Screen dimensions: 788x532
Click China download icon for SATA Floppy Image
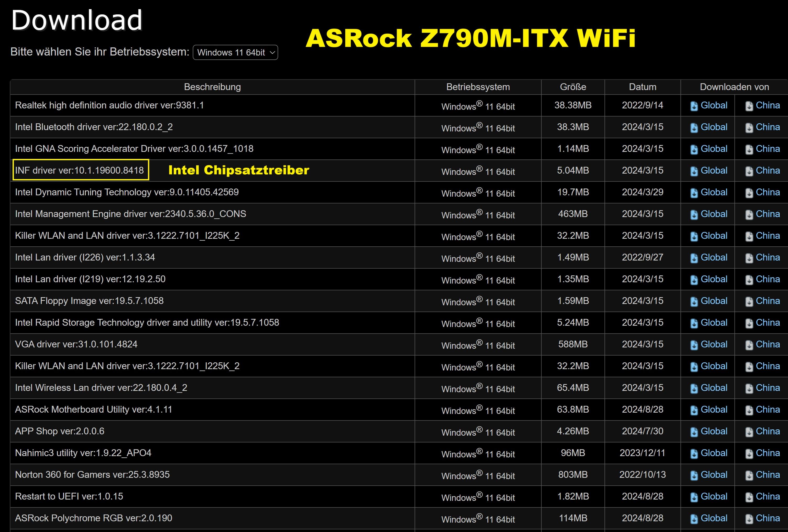click(x=749, y=301)
